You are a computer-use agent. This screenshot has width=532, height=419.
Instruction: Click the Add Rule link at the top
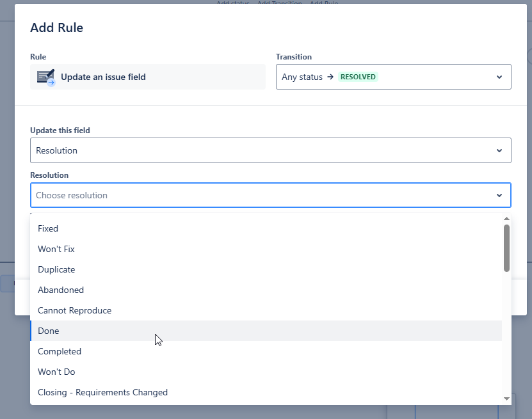324,3
